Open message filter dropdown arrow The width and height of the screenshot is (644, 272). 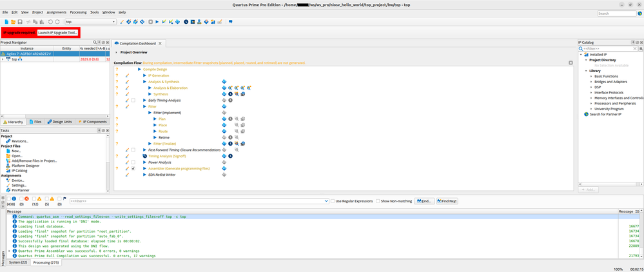click(x=327, y=201)
